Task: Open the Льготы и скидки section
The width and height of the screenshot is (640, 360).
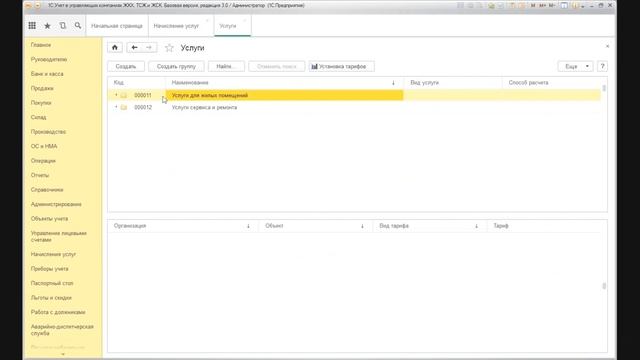Action: 51,298
